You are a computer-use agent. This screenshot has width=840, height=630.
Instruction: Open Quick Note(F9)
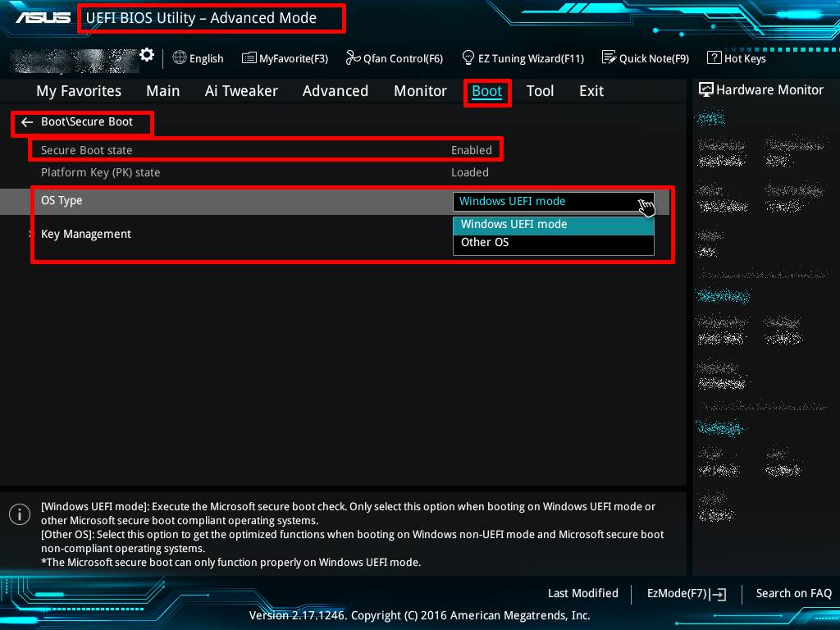tap(645, 58)
